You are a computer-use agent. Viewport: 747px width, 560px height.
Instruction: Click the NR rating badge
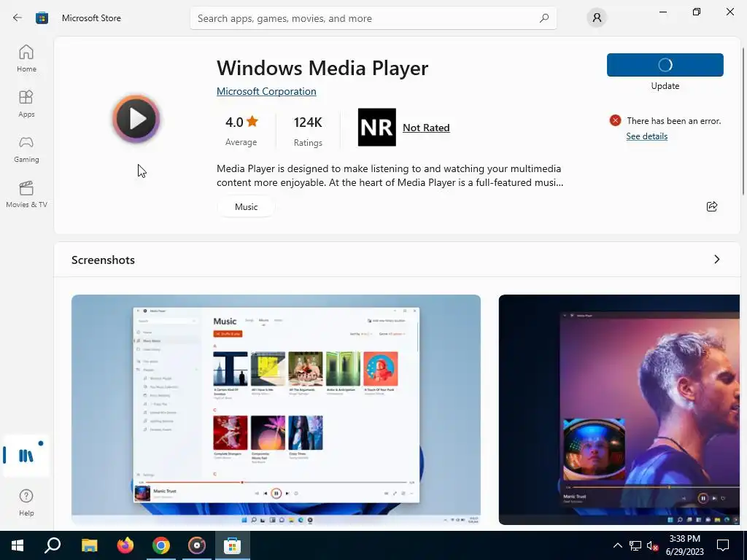[x=377, y=127]
